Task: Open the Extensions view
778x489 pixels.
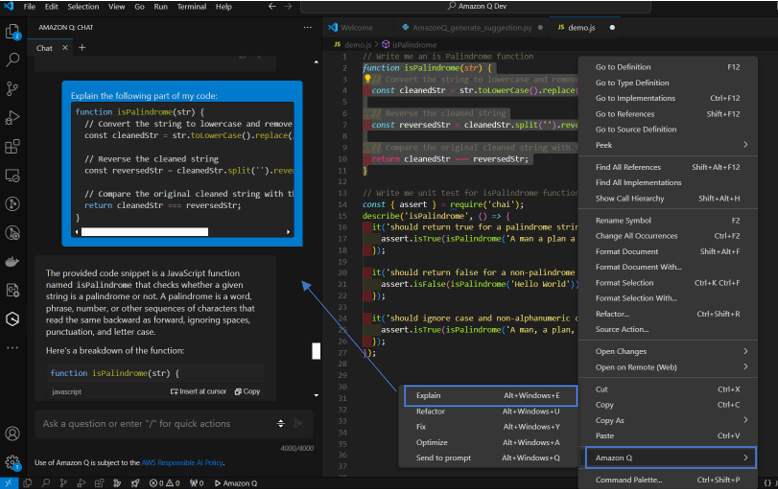Action: [13, 147]
